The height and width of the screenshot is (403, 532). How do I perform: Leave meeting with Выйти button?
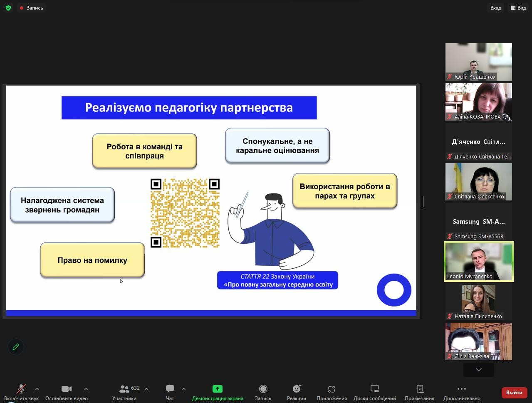click(515, 392)
